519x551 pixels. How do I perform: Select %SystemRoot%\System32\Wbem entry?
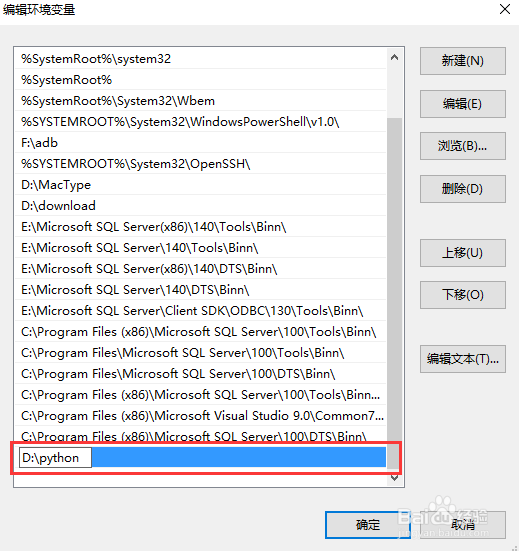[x=200, y=101]
